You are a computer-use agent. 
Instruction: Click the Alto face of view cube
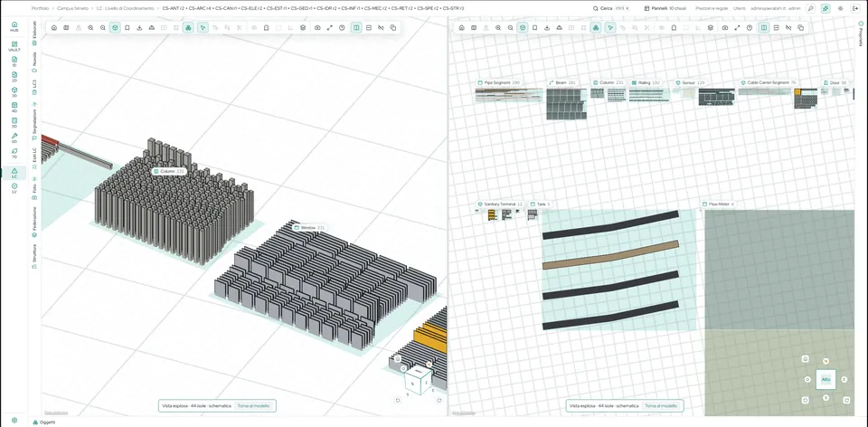click(x=826, y=379)
